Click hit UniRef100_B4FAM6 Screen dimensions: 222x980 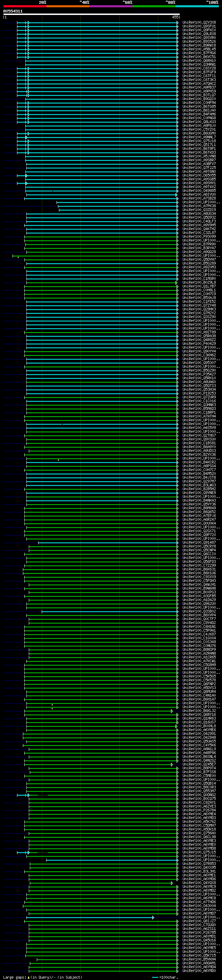coord(199,114)
